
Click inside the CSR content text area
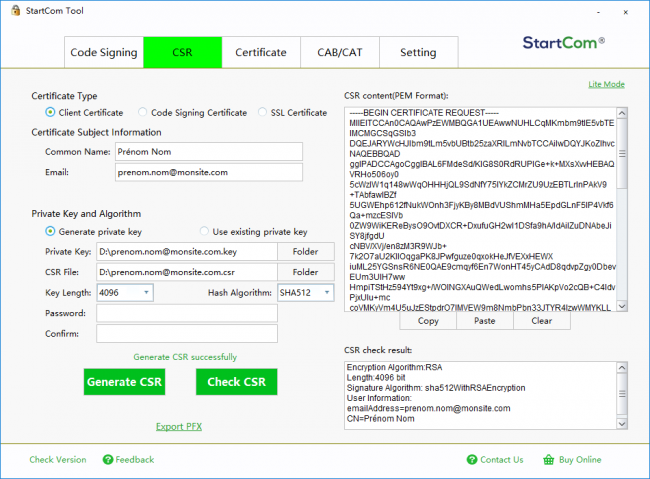tap(481, 209)
